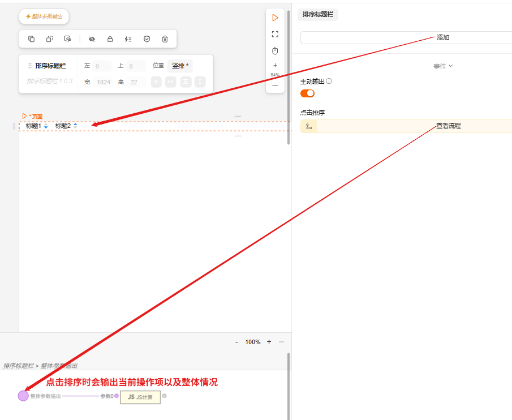
Task: Expand the 事件 section dropdown
Action: (x=444, y=66)
